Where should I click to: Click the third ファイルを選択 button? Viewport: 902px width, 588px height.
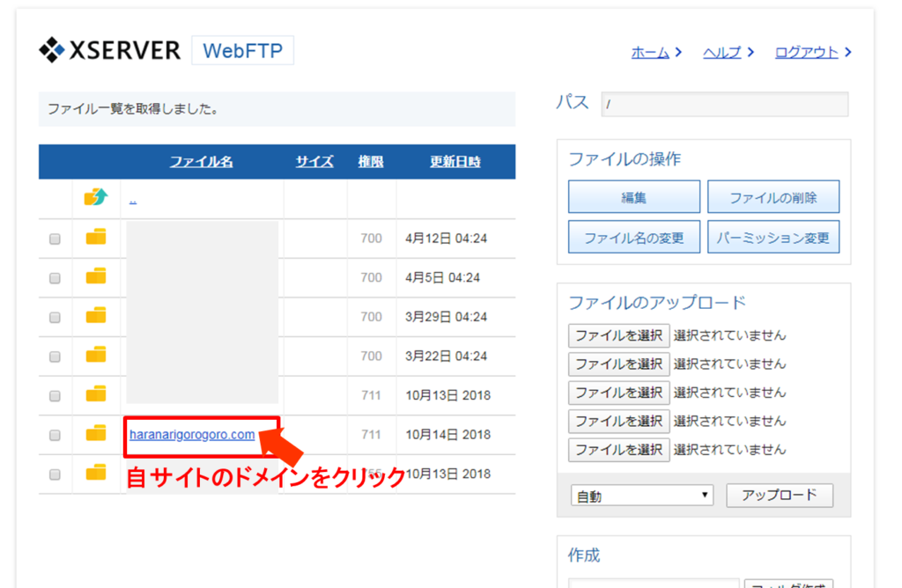pyautogui.click(x=619, y=393)
